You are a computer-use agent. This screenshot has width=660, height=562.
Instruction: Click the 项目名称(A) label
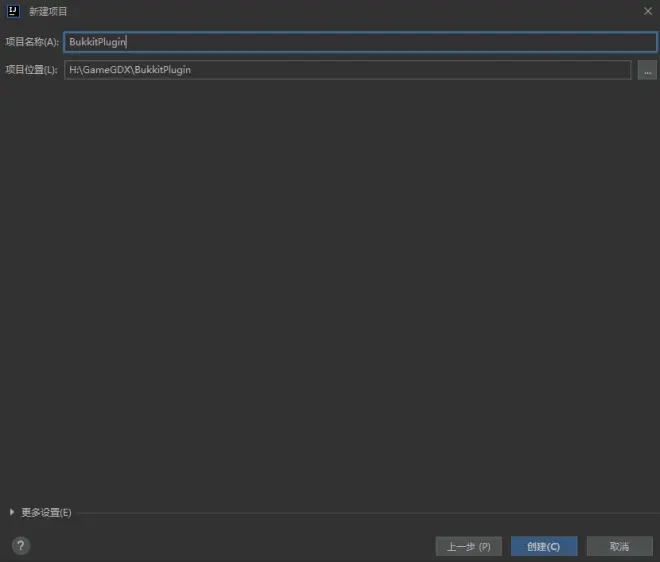tap(32, 42)
